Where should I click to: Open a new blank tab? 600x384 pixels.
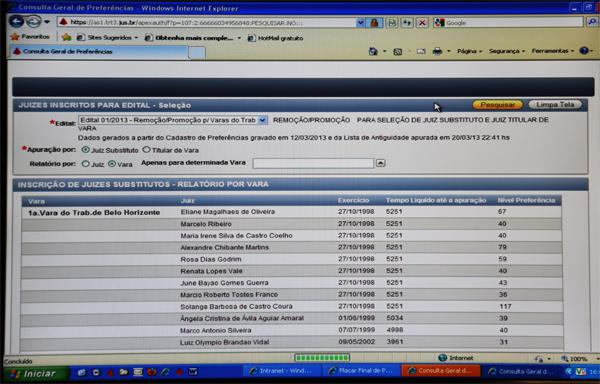pyautogui.click(x=197, y=53)
